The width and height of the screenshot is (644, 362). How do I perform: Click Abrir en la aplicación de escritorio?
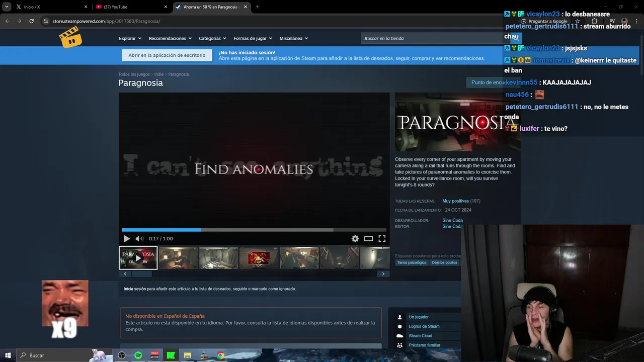click(167, 55)
